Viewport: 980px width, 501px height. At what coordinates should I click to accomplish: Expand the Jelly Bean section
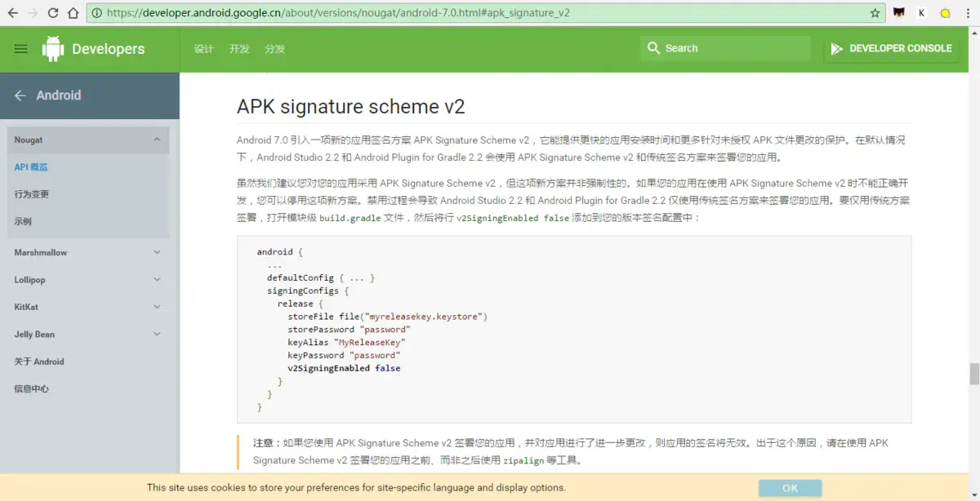(x=157, y=335)
